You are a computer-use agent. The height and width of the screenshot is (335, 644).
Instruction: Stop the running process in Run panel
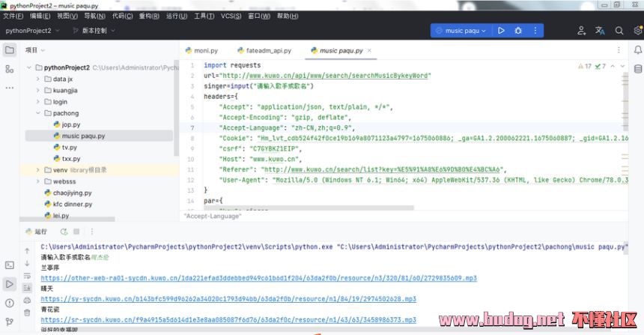click(76, 232)
